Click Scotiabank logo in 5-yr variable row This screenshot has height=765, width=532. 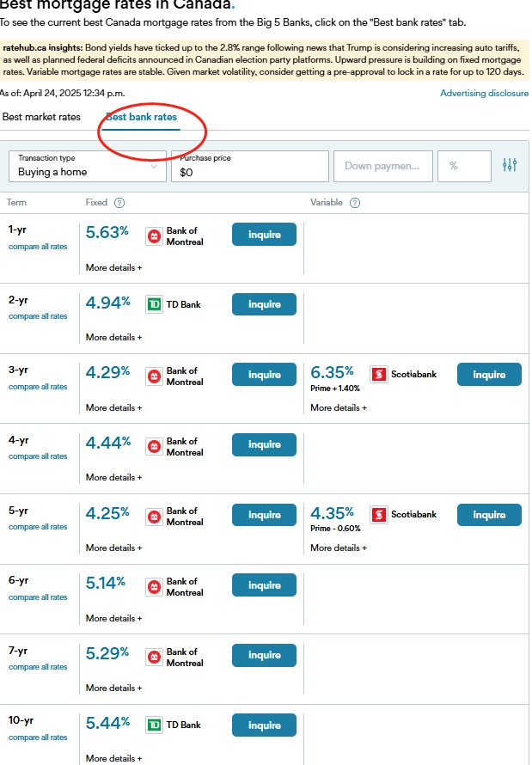point(379,515)
